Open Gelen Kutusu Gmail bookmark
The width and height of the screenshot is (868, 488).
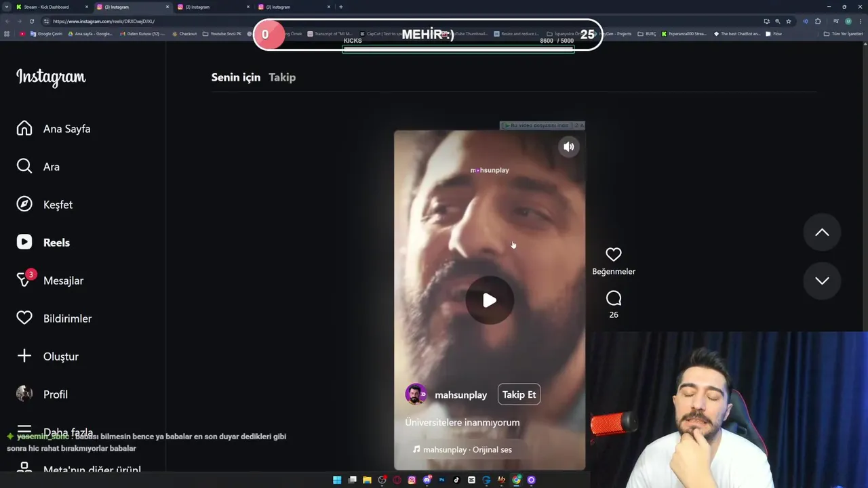pyautogui.click(x=142, y=33)
